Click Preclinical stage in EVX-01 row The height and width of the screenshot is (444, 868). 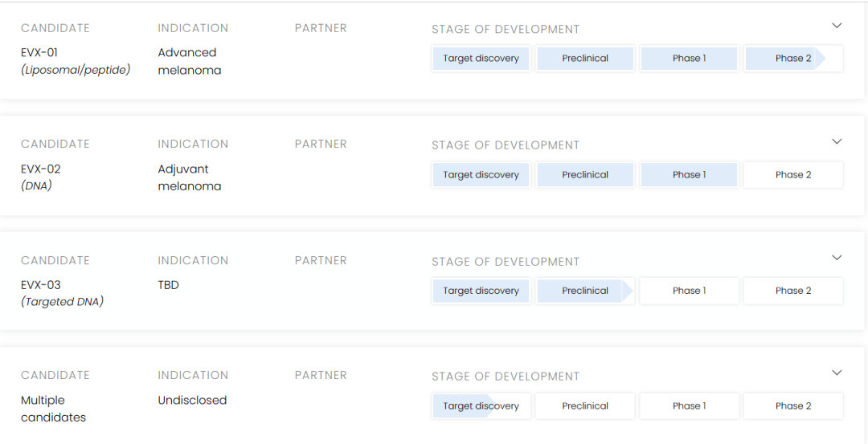[x=585, y=59]
